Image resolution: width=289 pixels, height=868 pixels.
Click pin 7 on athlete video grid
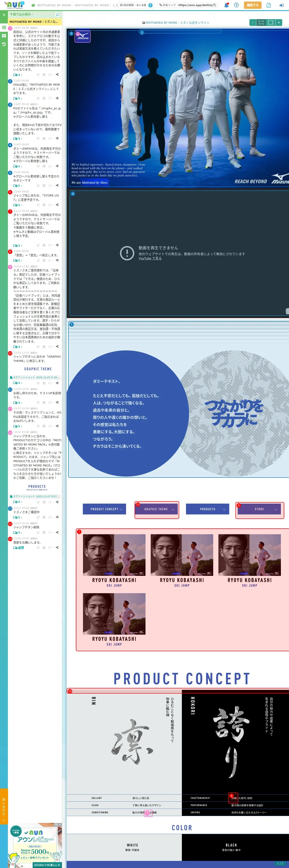(x=79, y=532)
